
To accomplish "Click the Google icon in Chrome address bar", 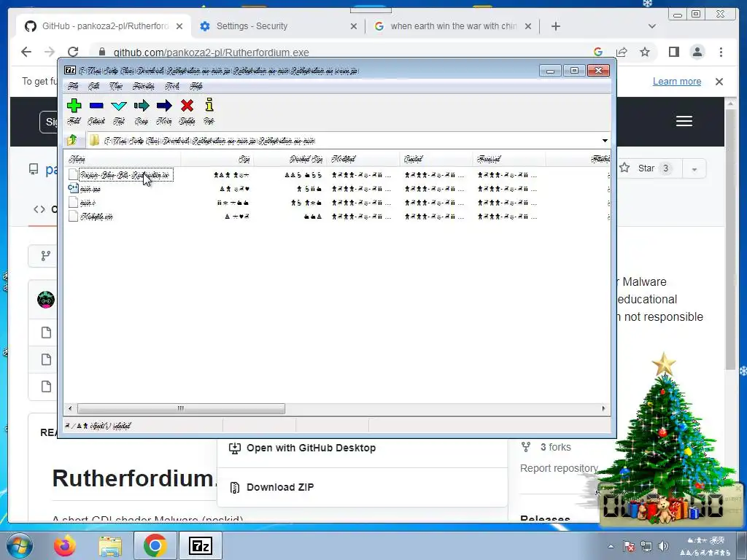I will tap(598, 52).
